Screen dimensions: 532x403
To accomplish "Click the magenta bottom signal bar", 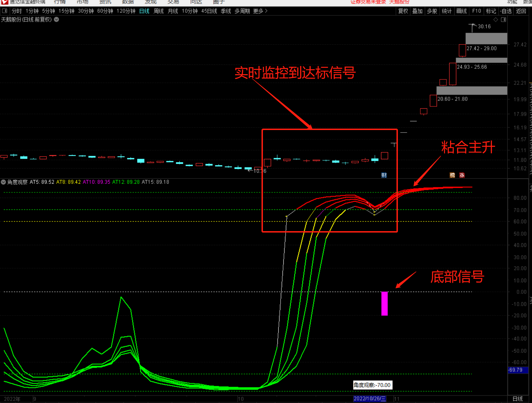I will [384, 303].
